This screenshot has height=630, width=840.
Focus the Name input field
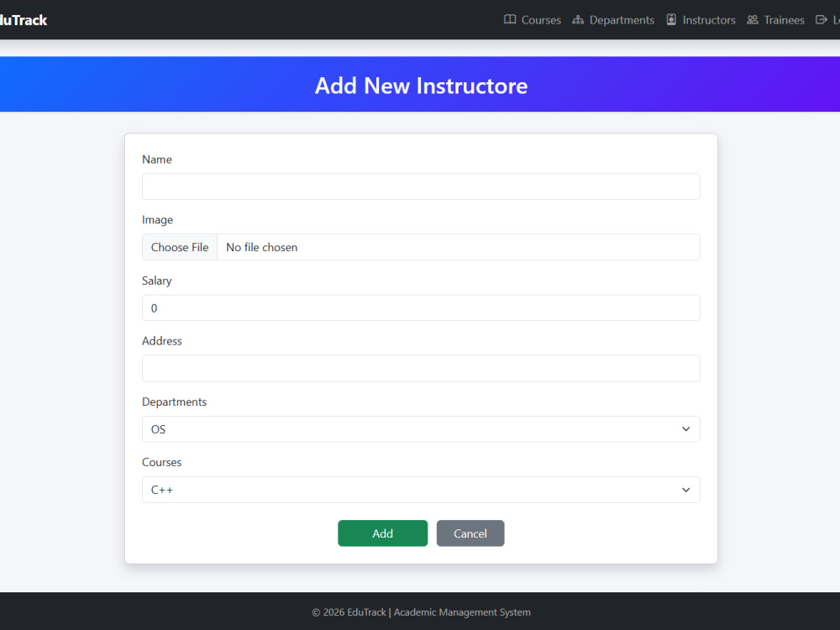coord(421,186)
